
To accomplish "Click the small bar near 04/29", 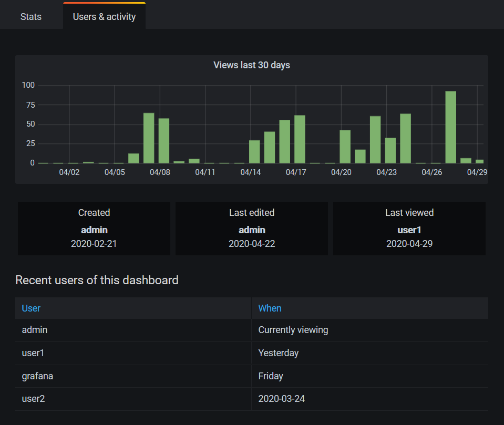I will point(478,160).
